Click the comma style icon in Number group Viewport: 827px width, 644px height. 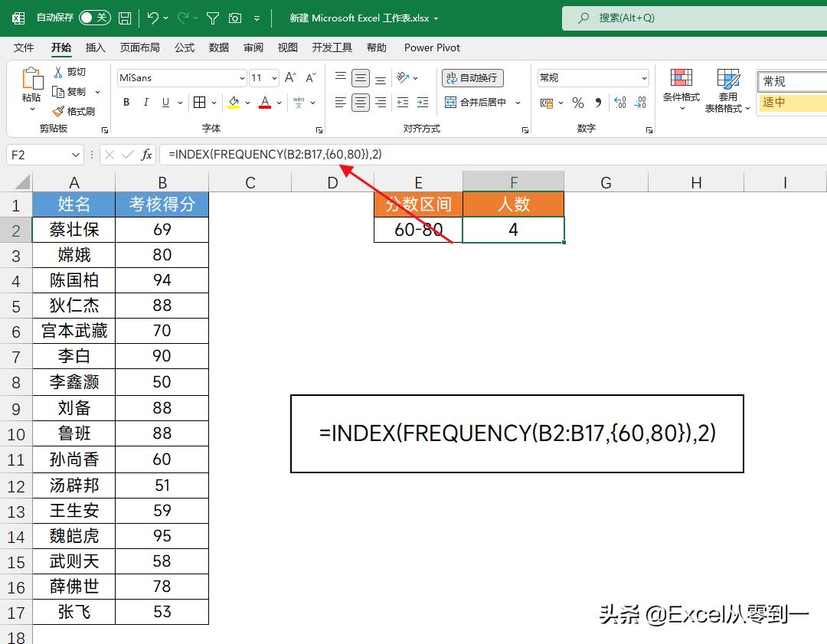pos(597,102)
